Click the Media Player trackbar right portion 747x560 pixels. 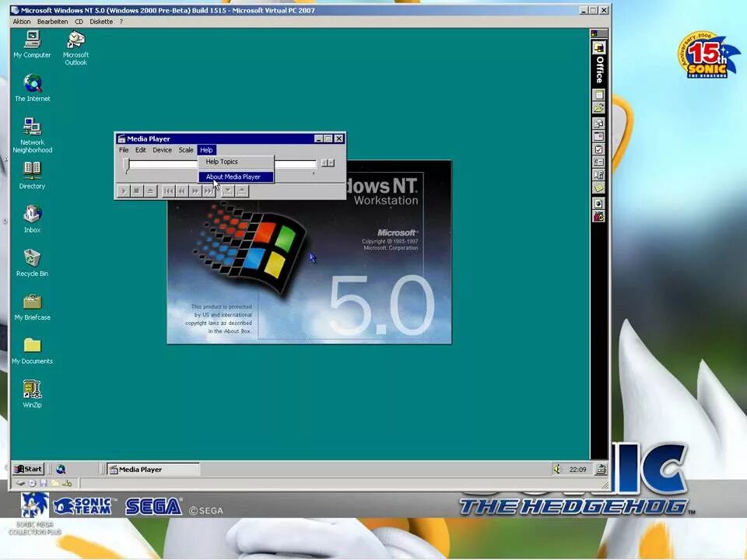point(295,164)
